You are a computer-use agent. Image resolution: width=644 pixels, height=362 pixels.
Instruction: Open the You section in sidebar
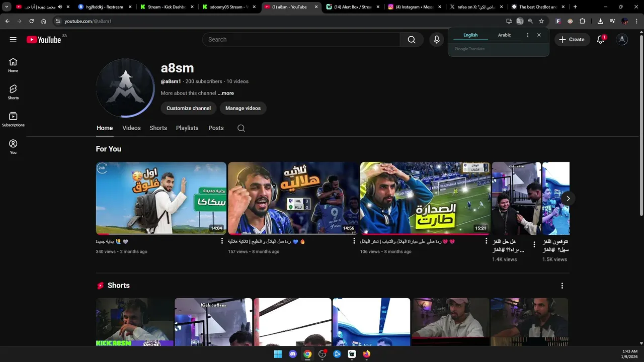pos(13,147)
